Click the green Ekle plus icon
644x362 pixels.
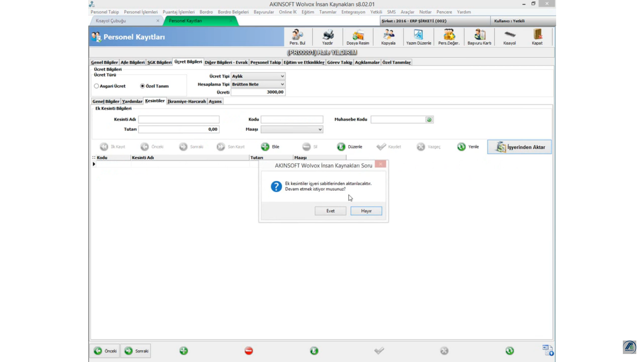(265, 147)
